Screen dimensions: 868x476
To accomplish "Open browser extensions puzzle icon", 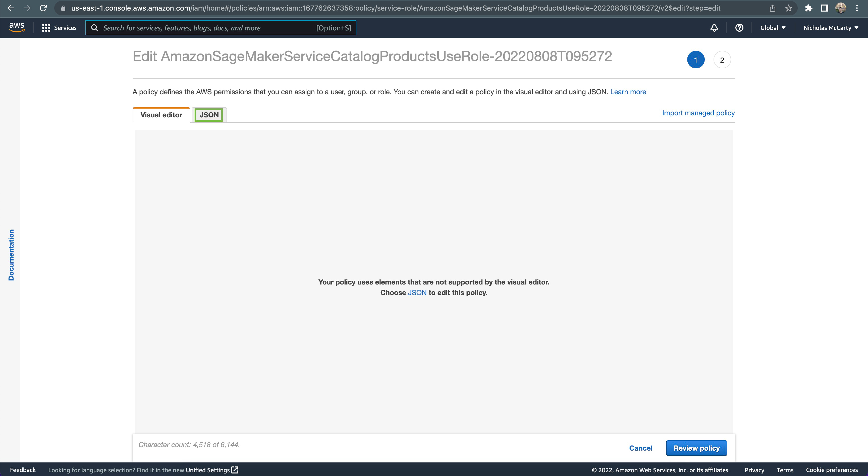I will pos(808,8).
